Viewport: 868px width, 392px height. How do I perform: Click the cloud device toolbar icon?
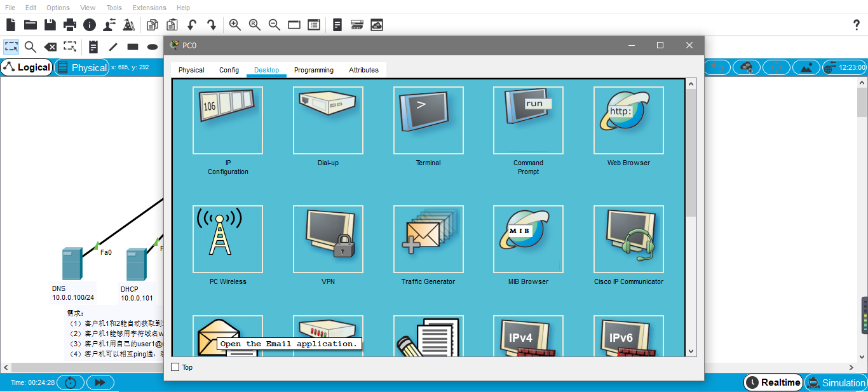pos(377,25)
